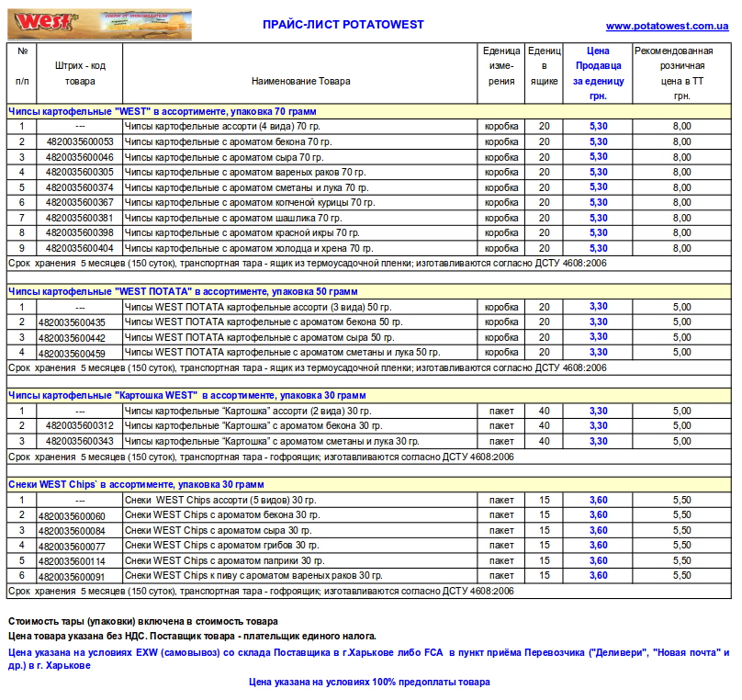Screen dimensions: 742x700
Task: Click barcode 4820035600114
Action: coord(72,562)
